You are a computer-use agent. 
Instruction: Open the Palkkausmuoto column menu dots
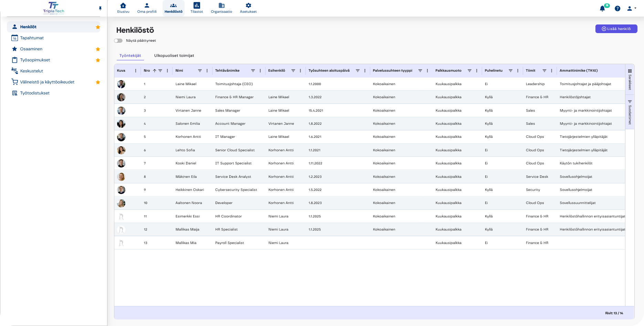[x=477, y=71]
